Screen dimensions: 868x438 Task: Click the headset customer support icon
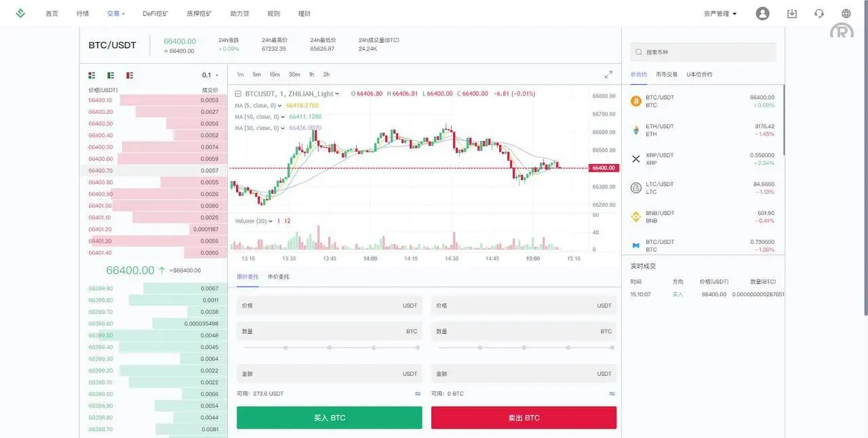pos(818,12)
